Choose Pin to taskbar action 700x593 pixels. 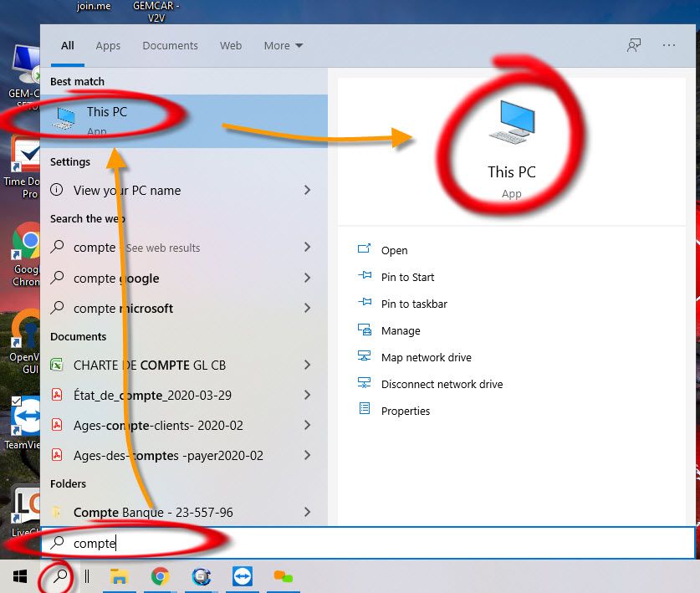tap(414, 304)
